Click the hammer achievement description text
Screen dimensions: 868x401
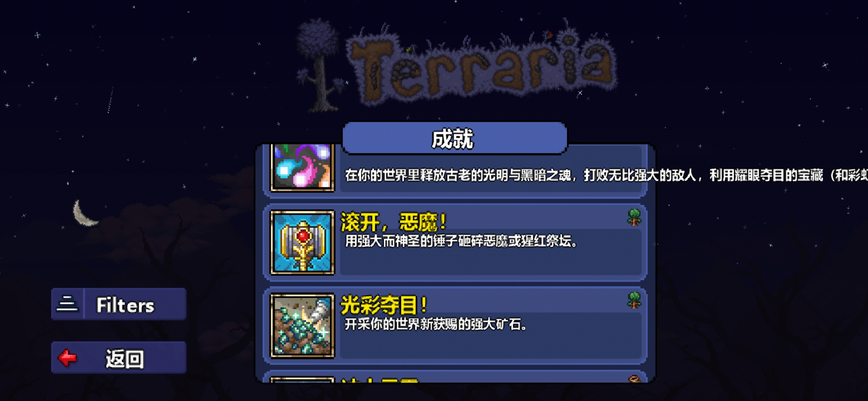pos(461,241)
